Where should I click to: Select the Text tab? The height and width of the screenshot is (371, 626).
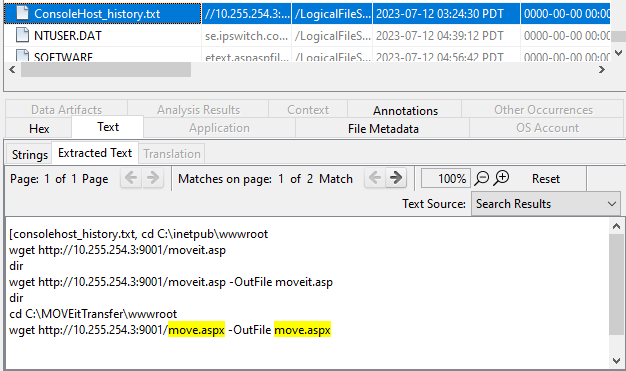[108, 127]
